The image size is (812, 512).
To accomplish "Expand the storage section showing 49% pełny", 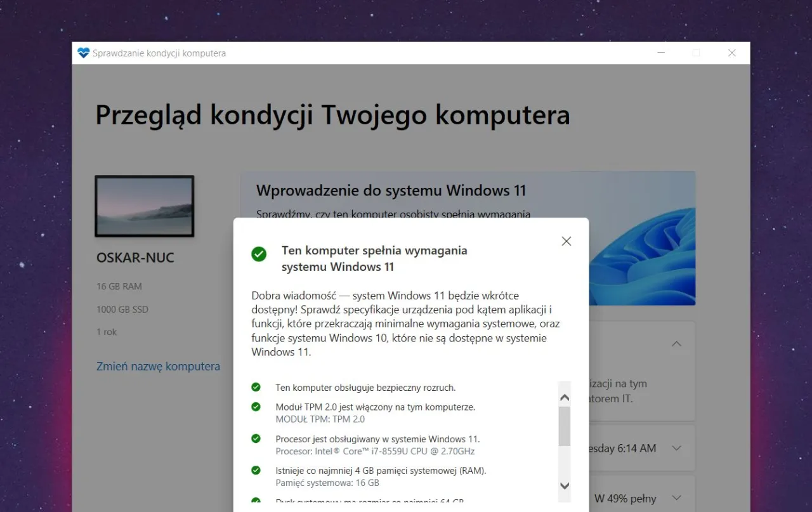I will tap(676, 497).
